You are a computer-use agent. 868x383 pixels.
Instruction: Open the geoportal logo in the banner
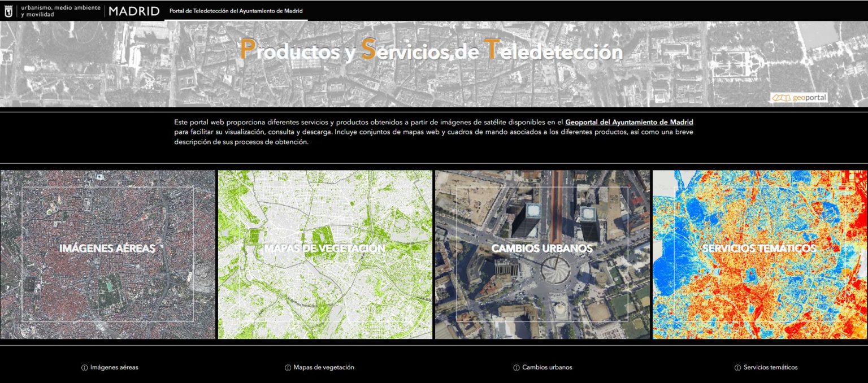(799, 98)
